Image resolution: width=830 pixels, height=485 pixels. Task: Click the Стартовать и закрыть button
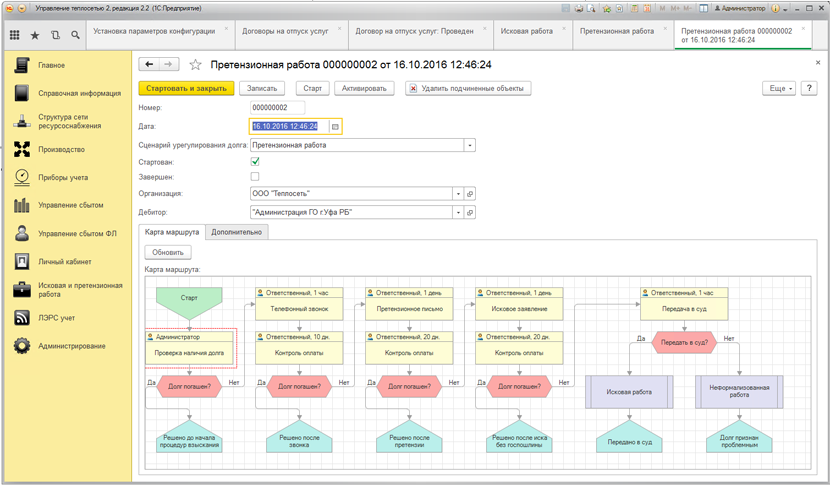[185, 88]
